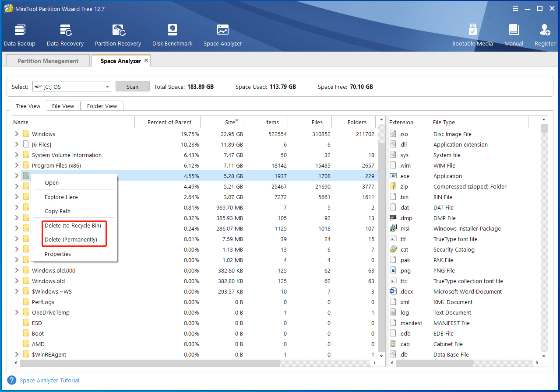This screenshot has height=392, width=560.
Task: Sort by Percent of Parent column
Action: (x=168, y=122)
